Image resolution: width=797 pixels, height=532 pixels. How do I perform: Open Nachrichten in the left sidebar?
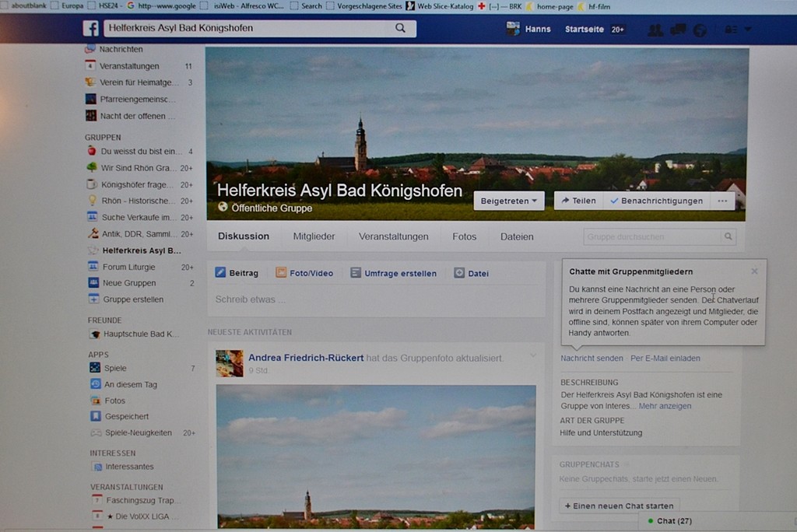click(x=121, y=49)
